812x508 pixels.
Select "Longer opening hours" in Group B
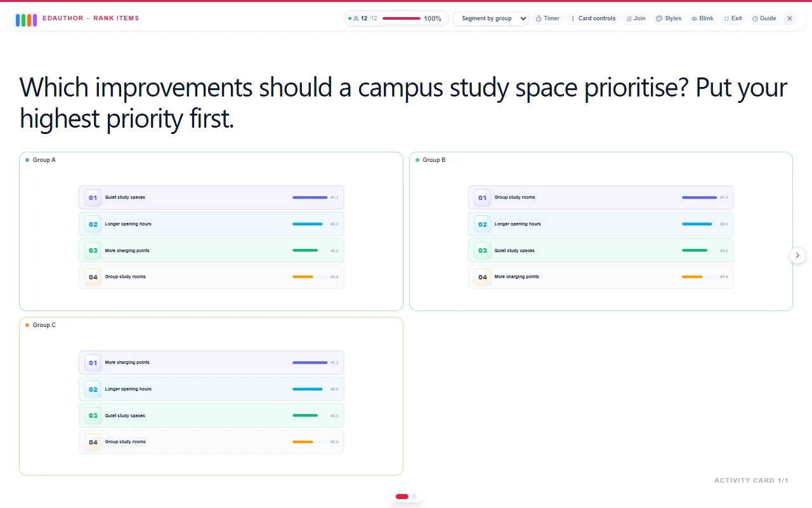coord(601,224)
